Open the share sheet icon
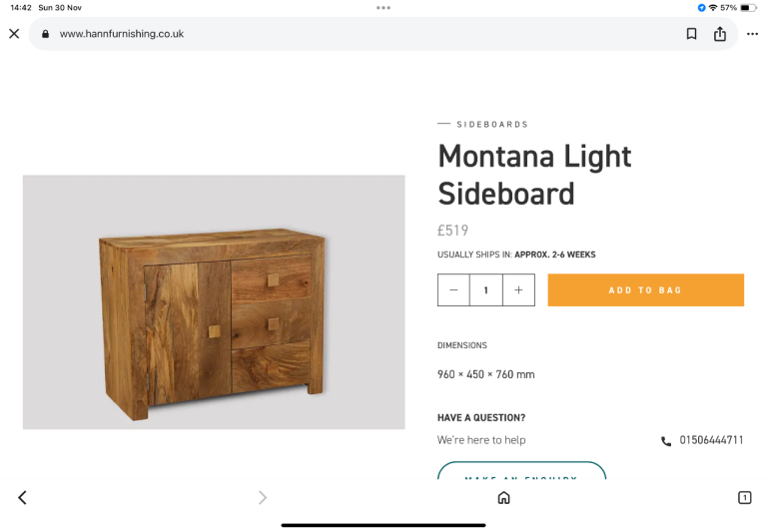767x532 pixels. click(x=720, y=34)
